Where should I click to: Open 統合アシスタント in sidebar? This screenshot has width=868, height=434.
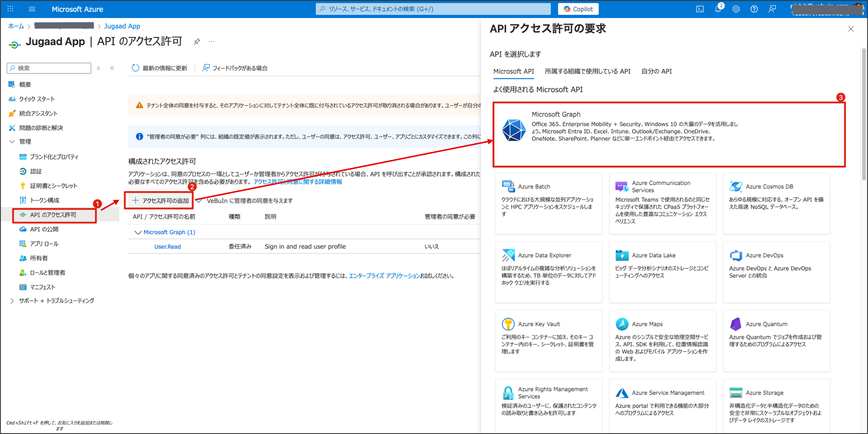(38, 113)
